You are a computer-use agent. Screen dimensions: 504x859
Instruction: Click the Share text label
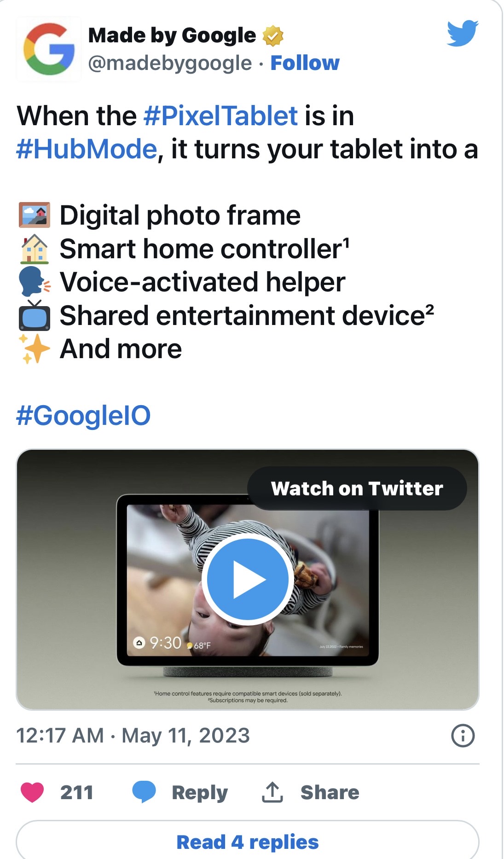[x=330, y=792]
